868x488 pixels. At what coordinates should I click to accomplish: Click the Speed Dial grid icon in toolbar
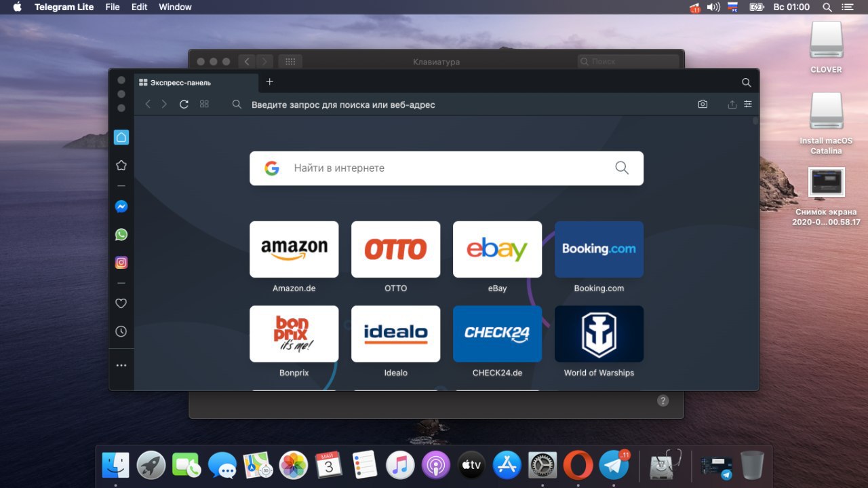coord(204,105)
